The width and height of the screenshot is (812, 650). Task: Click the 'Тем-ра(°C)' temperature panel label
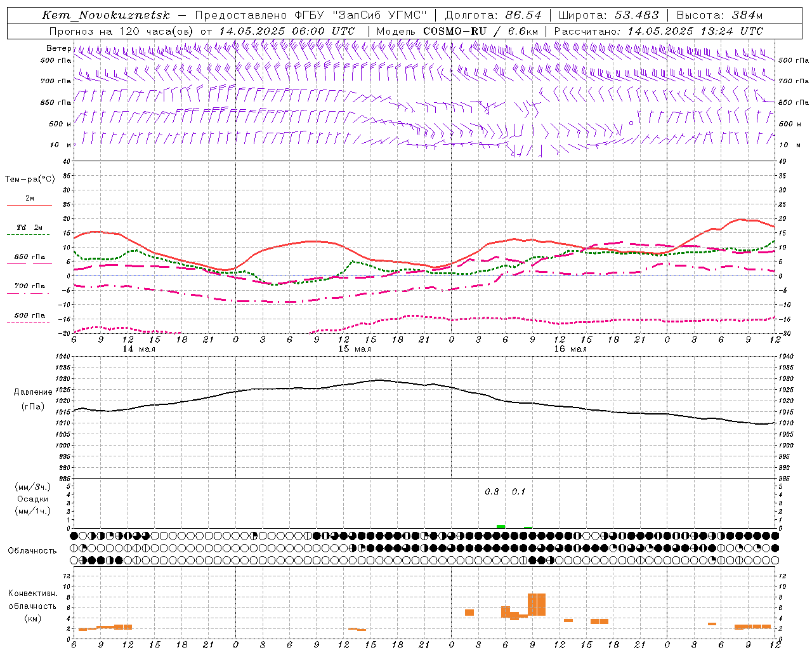click(30, 180)
